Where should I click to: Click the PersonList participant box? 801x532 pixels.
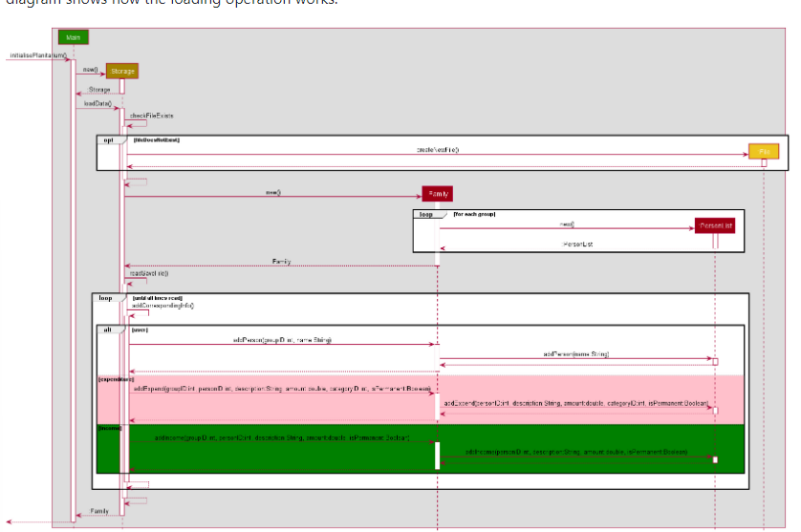[715, 225]
